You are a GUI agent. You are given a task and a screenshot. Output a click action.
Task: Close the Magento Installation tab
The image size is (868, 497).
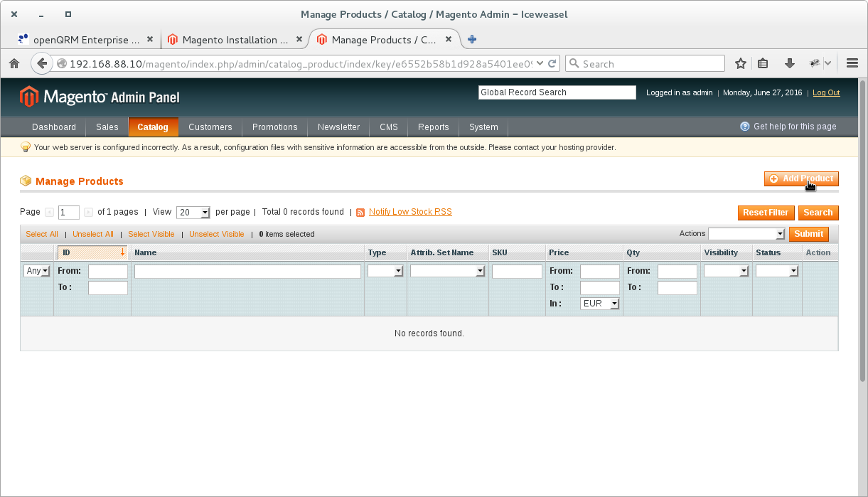pos(299,40)
